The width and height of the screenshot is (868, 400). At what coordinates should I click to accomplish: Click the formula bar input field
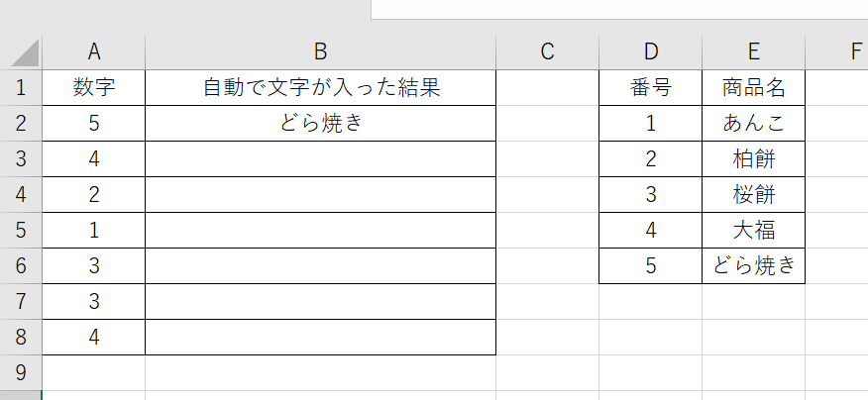pos(619,9)
